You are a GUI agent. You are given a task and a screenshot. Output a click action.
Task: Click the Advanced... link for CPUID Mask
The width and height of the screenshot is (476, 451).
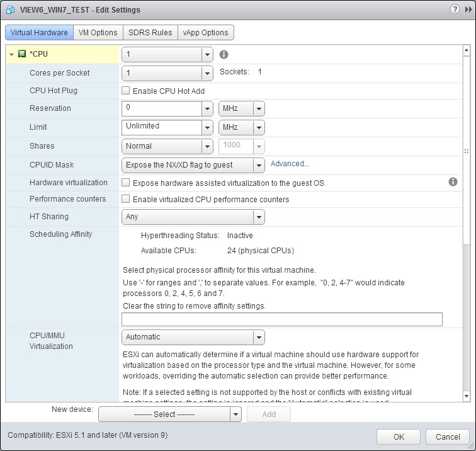coord(290,164)
